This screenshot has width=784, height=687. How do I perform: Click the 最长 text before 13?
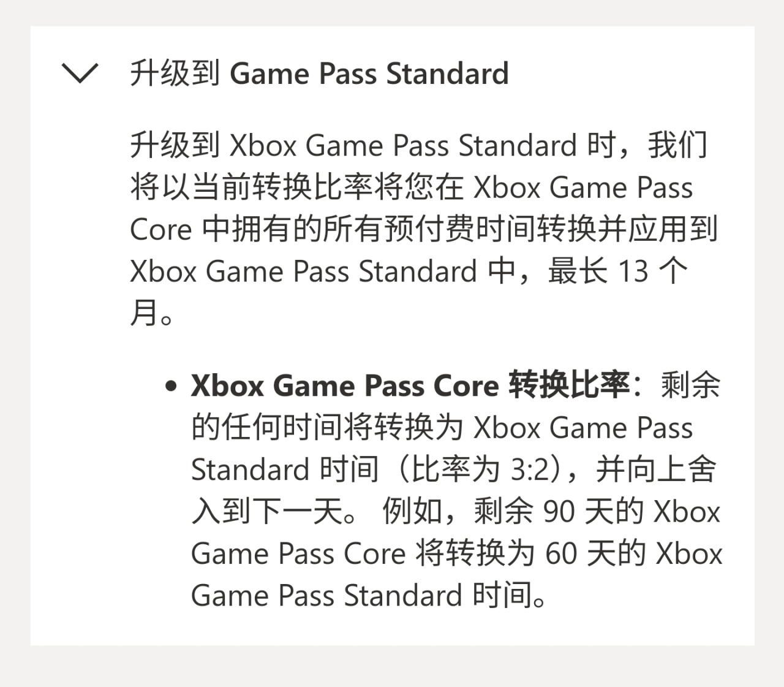(578, 271)
